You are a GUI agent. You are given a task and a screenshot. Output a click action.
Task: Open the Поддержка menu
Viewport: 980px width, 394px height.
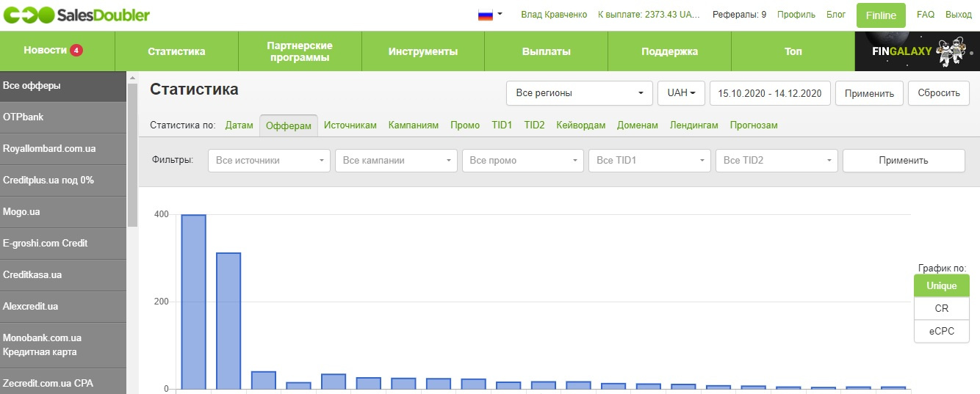(670, 51)
